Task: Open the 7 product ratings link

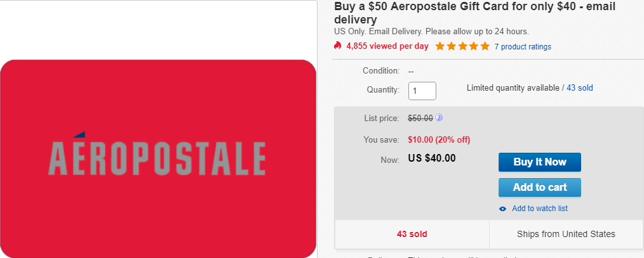Action: click(x=523, y=47)
